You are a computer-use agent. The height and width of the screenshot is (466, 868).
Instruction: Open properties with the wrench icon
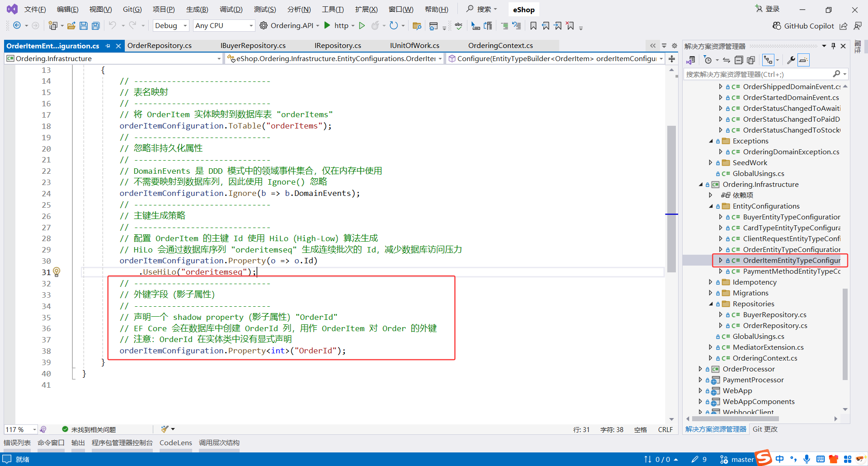pyautogui.click(x=792, y=59)
